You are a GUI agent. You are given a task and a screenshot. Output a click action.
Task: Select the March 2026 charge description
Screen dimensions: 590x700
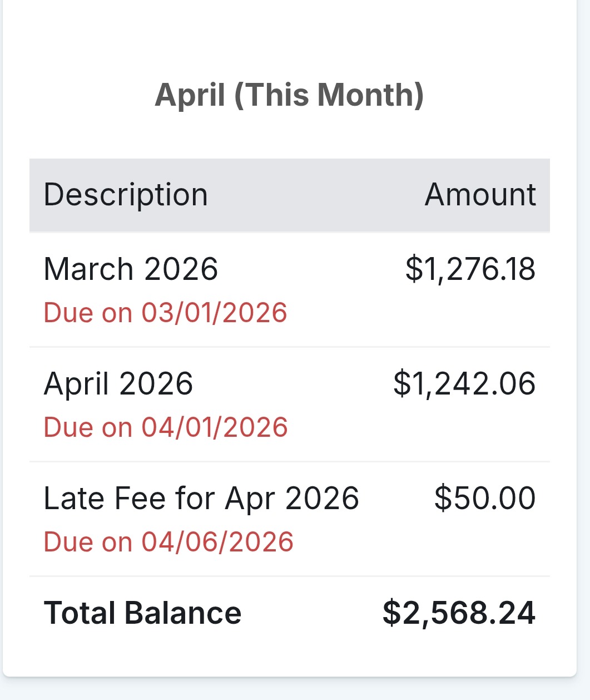click(131, 269)
